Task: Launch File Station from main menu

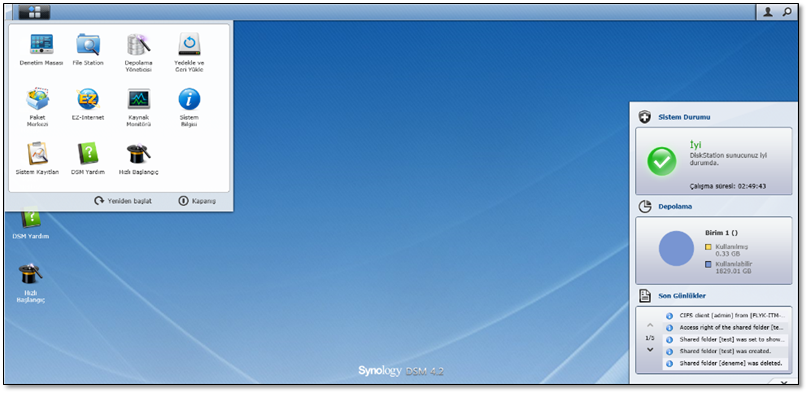Action: [88, 49]
